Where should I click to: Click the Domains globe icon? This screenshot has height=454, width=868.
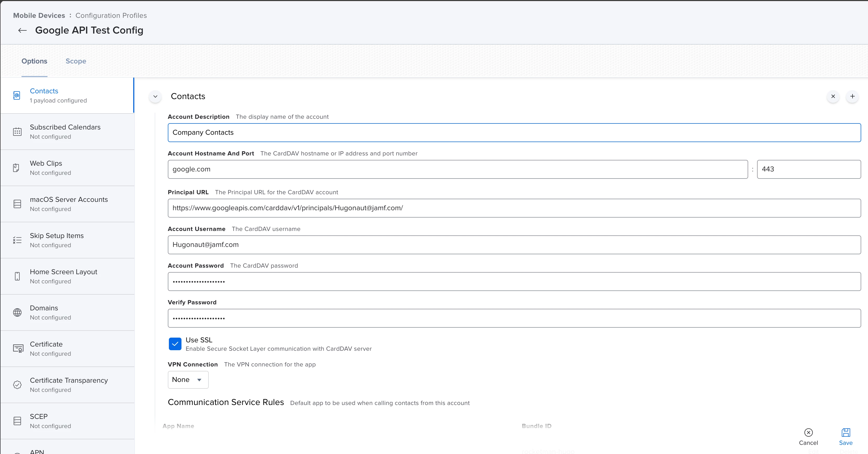17,312
